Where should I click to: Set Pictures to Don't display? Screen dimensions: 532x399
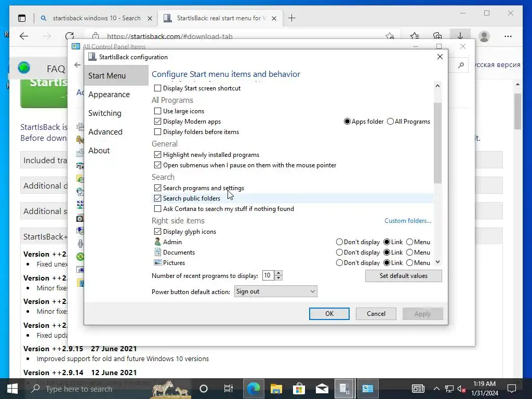(339, 262)
